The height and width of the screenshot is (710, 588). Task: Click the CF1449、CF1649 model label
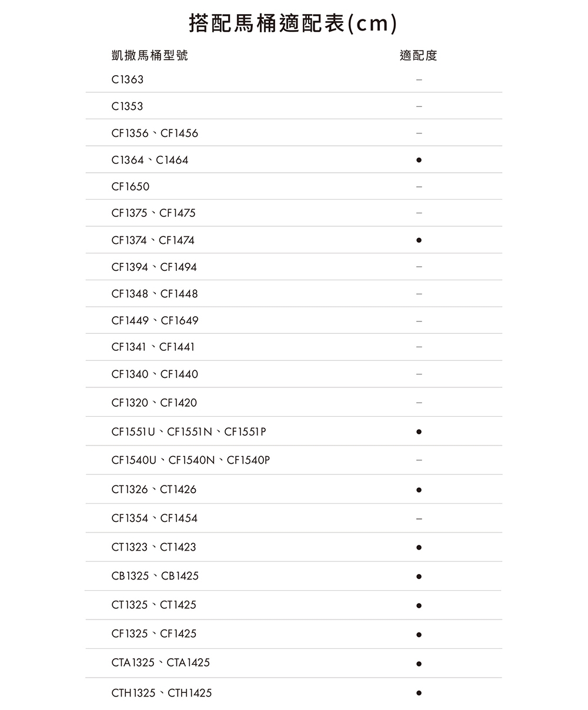tap(155, 321)
